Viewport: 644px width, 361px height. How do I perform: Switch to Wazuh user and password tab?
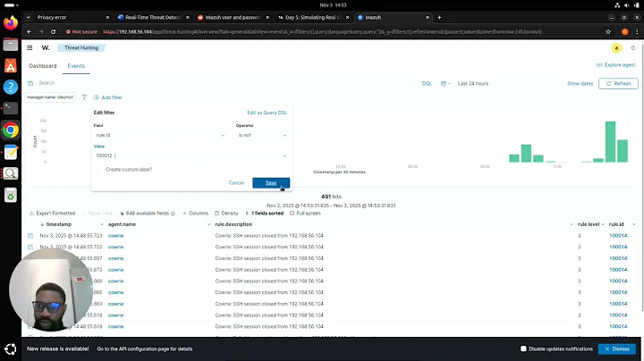[233, 18]
